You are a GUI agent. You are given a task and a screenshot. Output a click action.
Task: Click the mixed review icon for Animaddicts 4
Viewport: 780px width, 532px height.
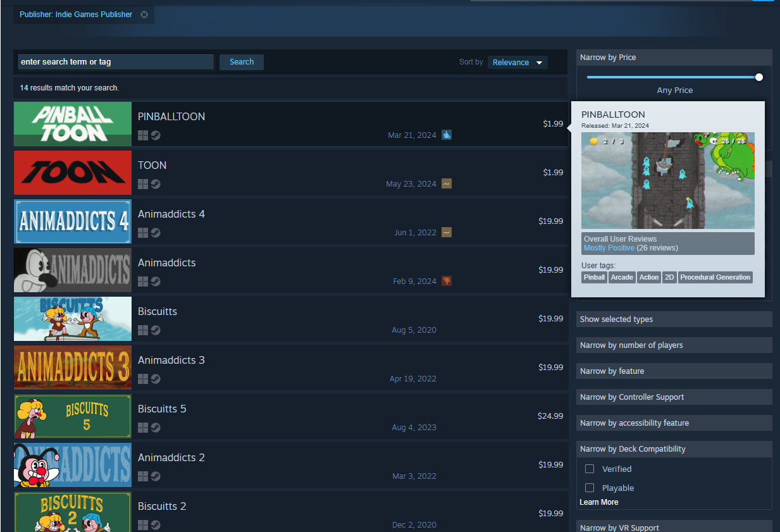[447, 232]
